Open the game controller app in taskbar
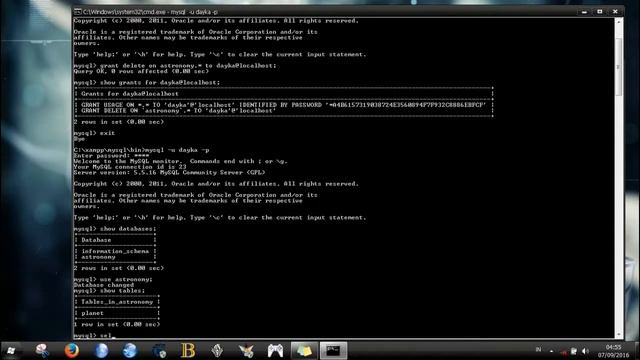Viewport: 640px width, 360px height. pyautogui.click(x=276, y=350)
